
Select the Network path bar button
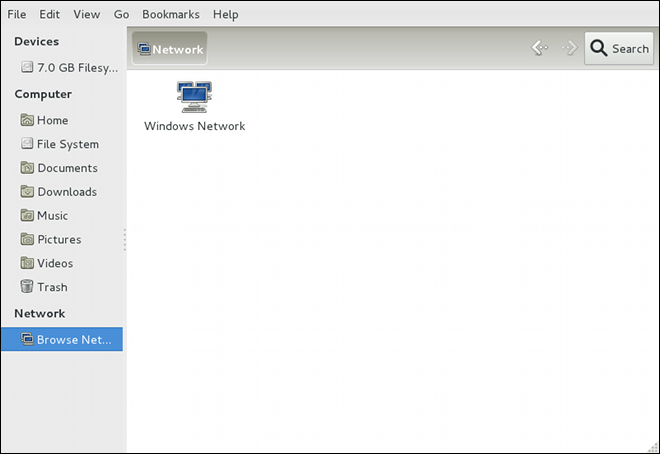[169, 49]
